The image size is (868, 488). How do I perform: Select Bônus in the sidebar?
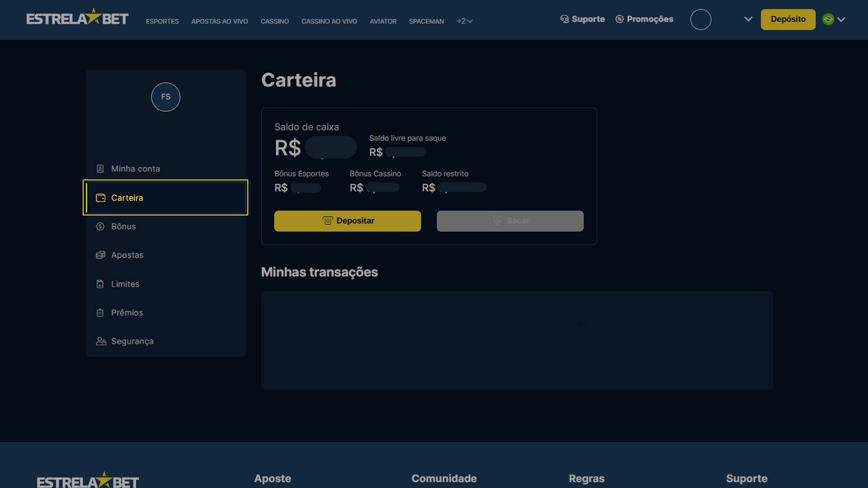[x=165, y=226]
